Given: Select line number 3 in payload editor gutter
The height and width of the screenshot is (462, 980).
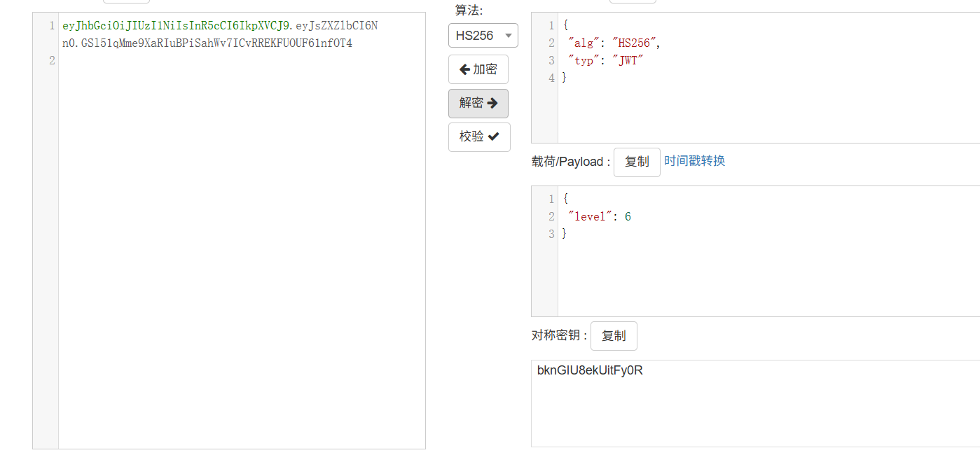Looking at the screenshot, I should tap(551, 234).
